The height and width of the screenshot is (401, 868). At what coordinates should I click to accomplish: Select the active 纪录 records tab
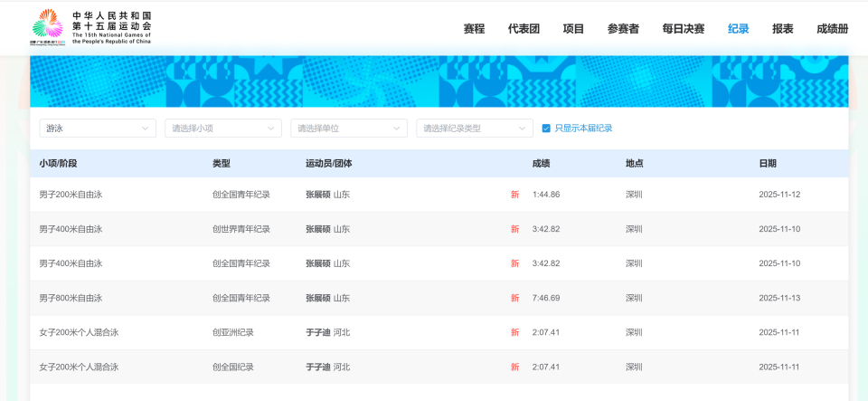[738, 29]
